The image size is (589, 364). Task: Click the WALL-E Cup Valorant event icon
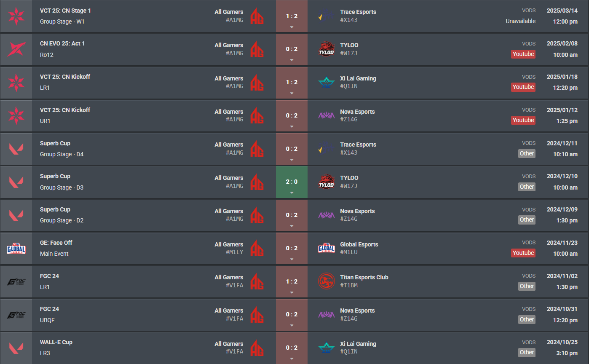click(x=16, y=348)
